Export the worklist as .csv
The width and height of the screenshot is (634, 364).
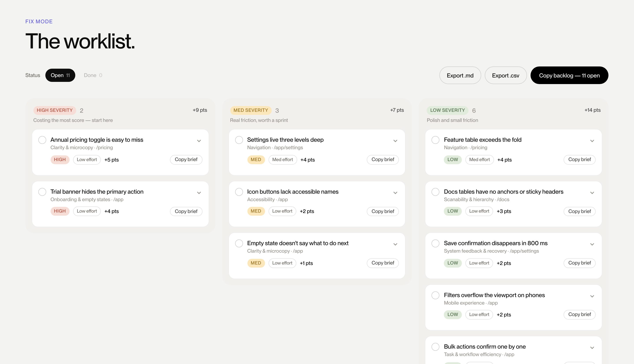[x=505, y=75]
